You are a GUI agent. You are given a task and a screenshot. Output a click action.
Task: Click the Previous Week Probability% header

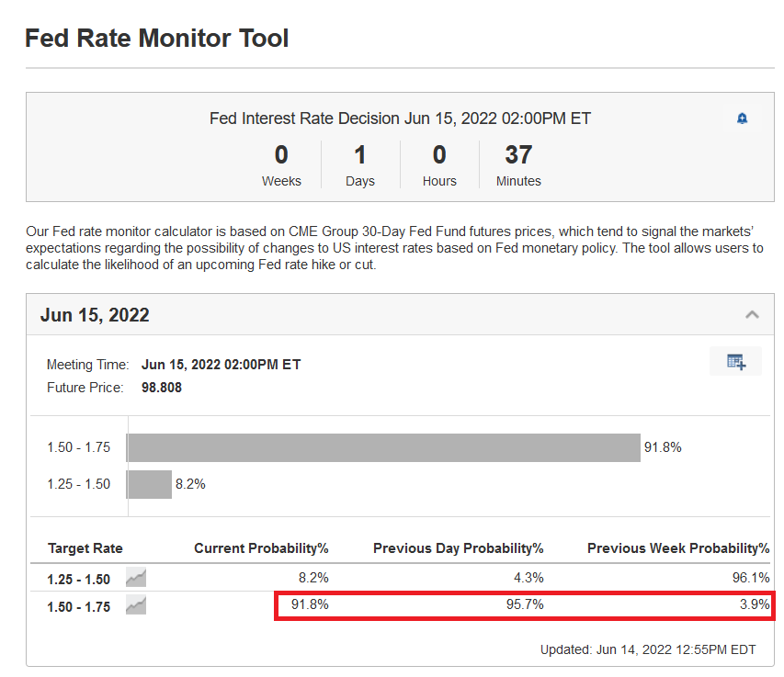click(678, 548)
